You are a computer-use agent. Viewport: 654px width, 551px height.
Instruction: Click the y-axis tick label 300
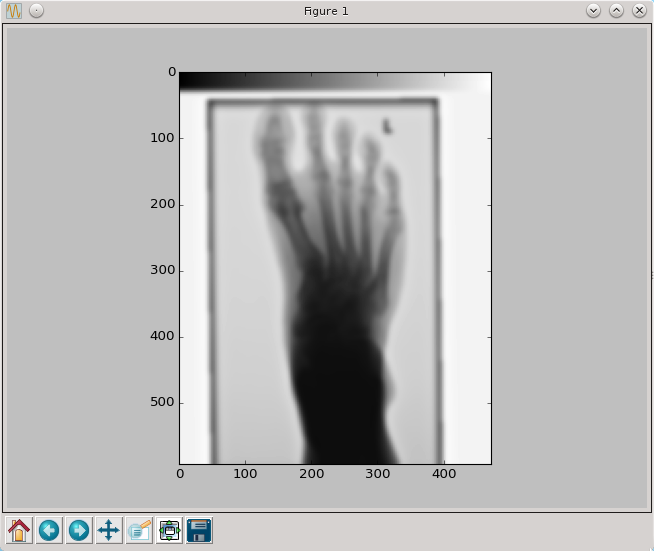162,270
